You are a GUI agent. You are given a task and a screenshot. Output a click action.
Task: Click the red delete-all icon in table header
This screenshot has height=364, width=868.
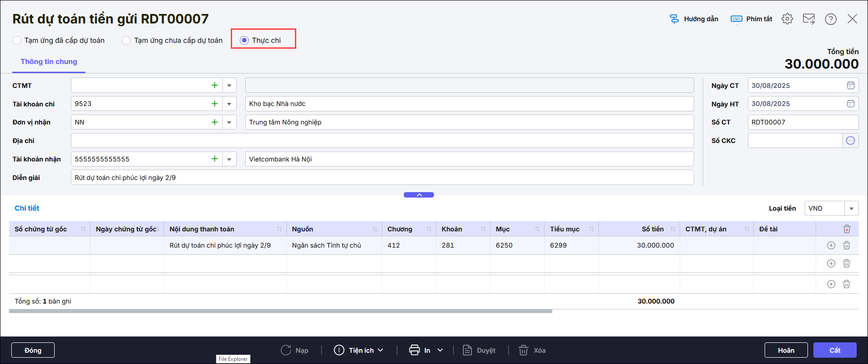846,229
